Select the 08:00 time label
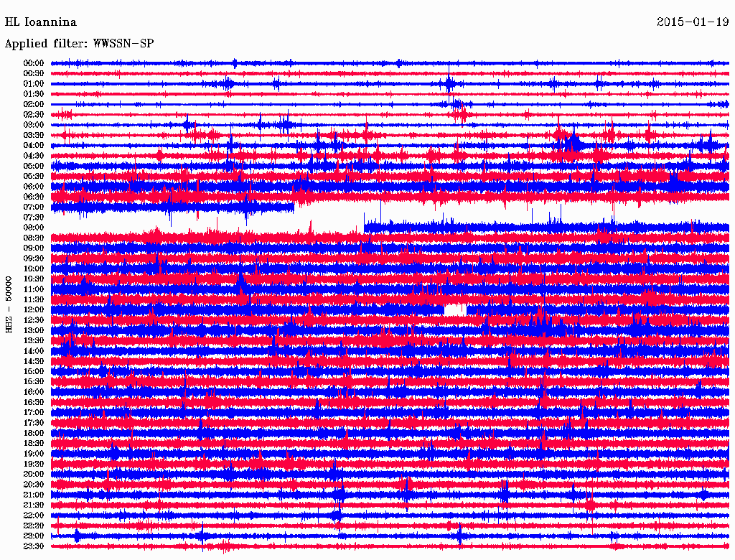The width and height of the screenshot is (735, 560). point(34,228)
